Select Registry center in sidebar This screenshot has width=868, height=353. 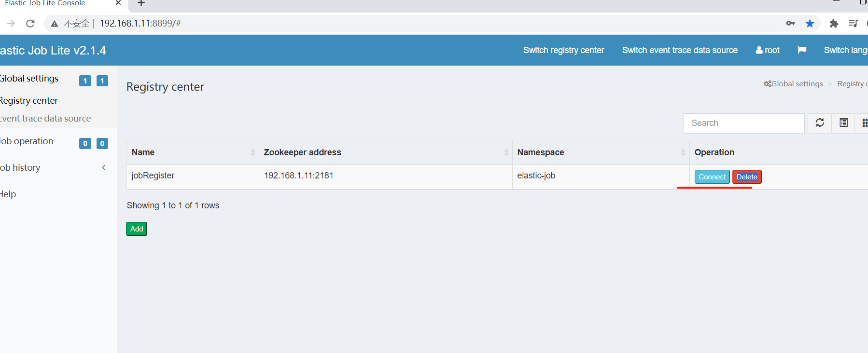coord(29,101)
